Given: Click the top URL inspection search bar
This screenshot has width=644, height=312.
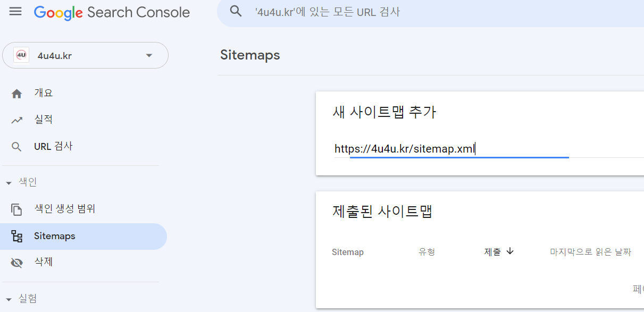Looking at the screenshot, I should click(372, 11).
